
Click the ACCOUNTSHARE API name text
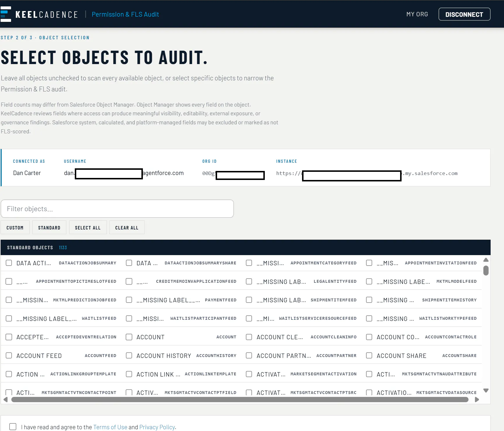pos(459,356)
